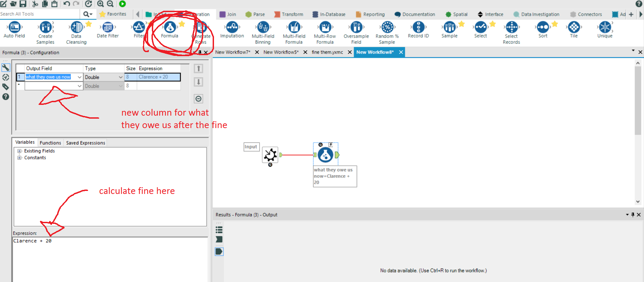Pick the Select tool icon
Viewport: 644px width, 282px height.
click(480, 27)
